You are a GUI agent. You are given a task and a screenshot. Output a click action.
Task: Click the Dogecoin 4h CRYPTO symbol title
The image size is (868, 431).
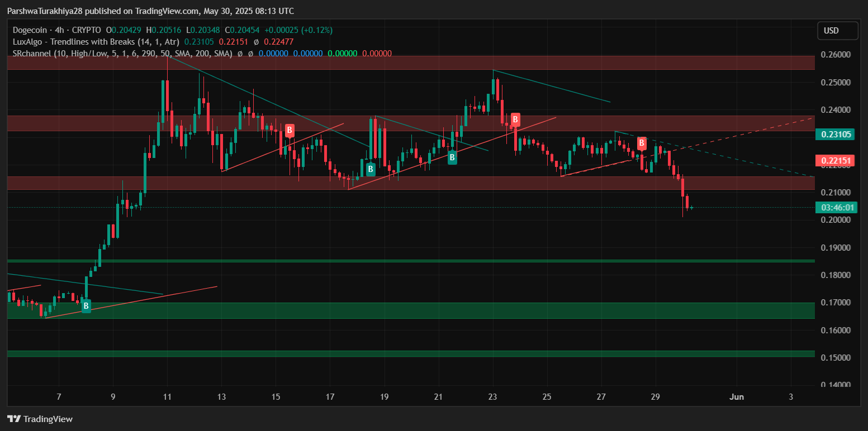pos(57,30)
